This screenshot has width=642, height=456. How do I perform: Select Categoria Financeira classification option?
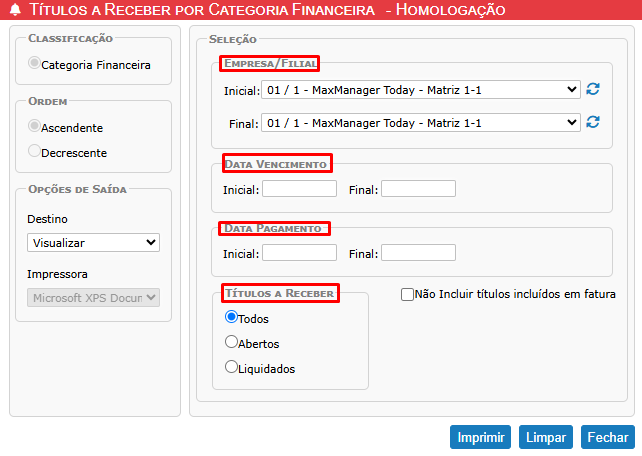pos(35,64)
